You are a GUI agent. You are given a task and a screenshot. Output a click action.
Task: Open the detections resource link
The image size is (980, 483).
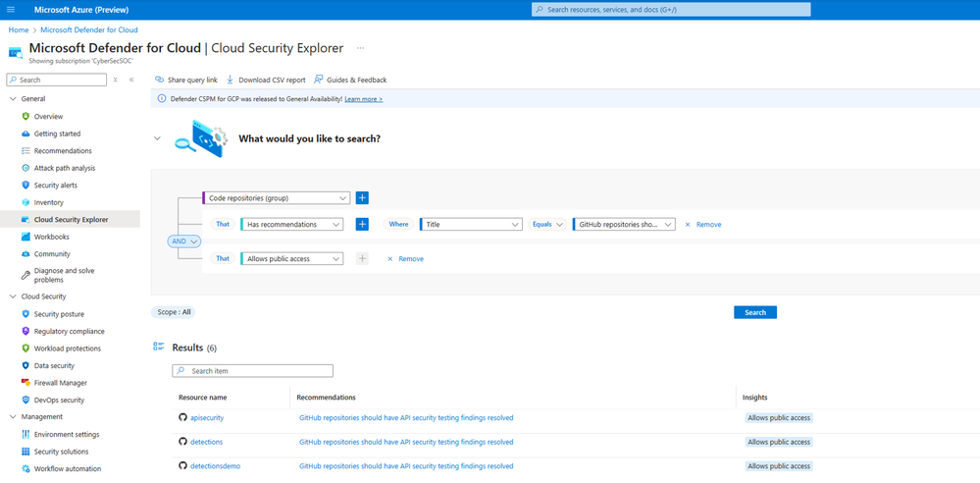(x=206, y=442)
